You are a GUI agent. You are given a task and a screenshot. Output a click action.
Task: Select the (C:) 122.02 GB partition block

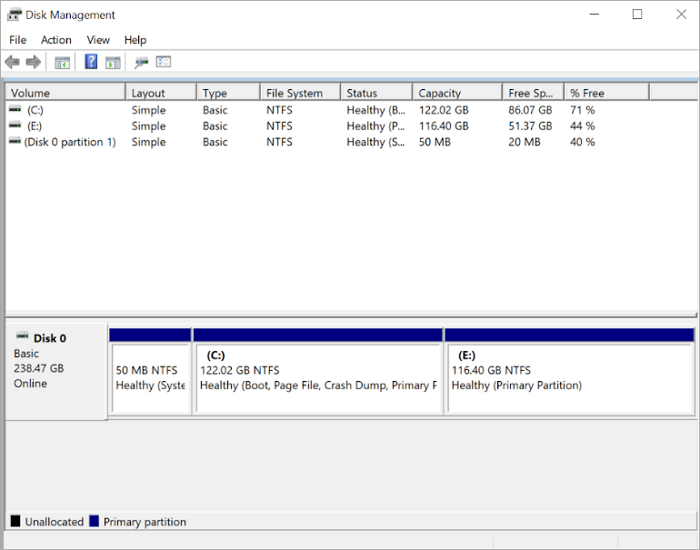[x=318, y=371]
